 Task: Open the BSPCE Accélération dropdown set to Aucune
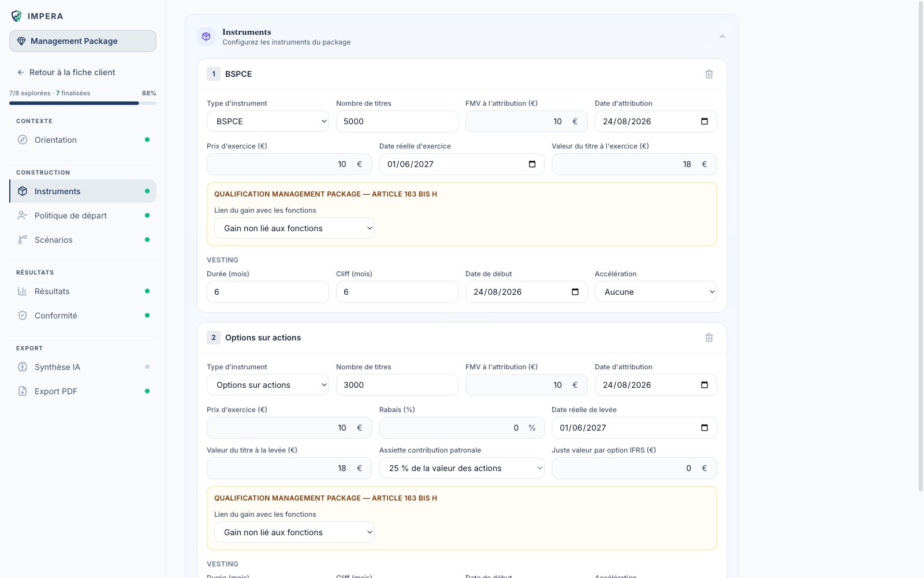pos(656,292)
